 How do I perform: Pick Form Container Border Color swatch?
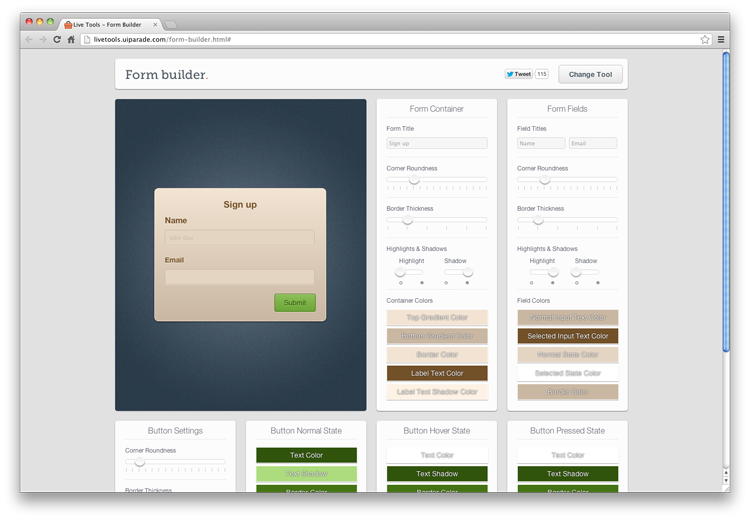[437, 355]
